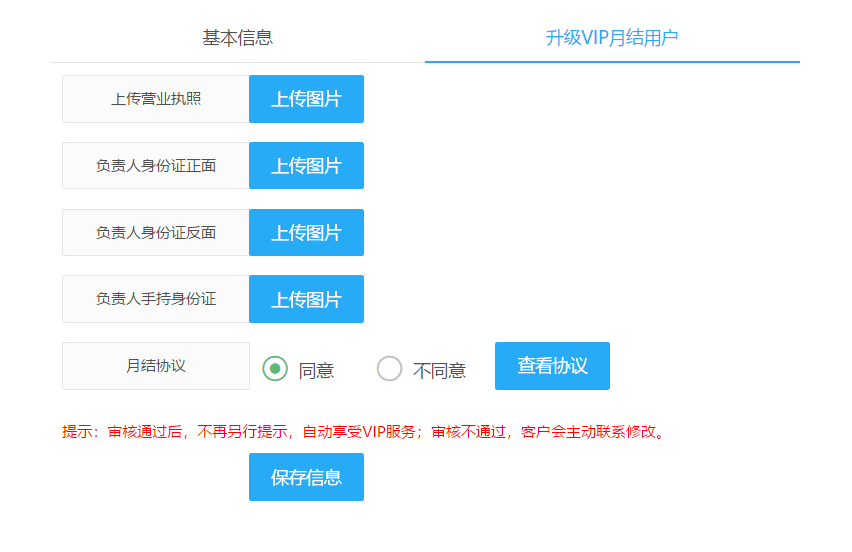Switch to the 基本信息 tab

237,37
